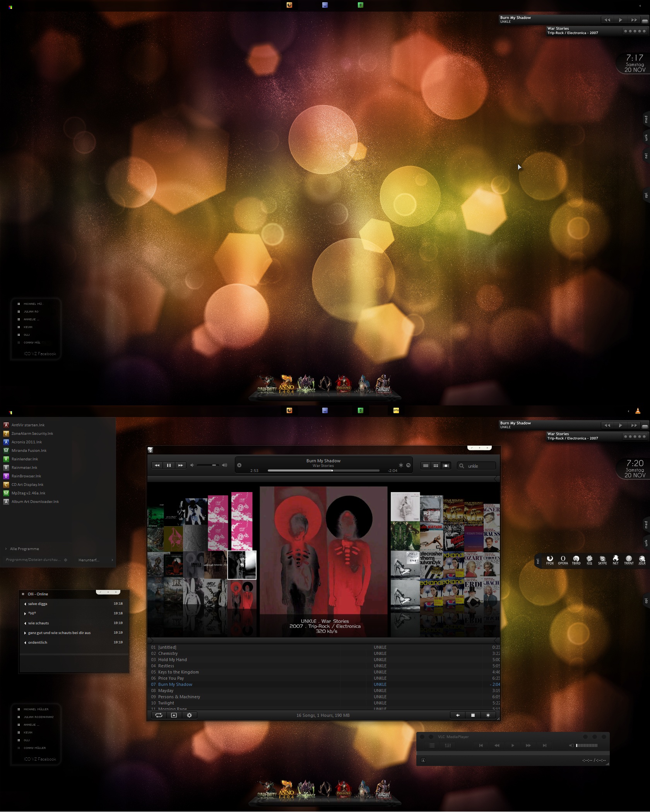Mute using the low speaker icon in the music player
Viewport: 650px width, 812px height.
click(x=192, y=465)
